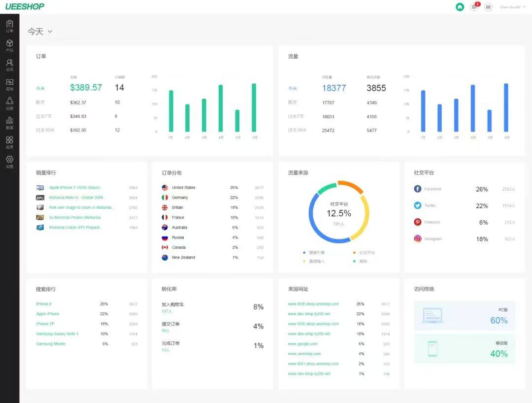Click the April green bar in orders chart
The height and width of the screenshot is (403, 532).
point(221,108)
